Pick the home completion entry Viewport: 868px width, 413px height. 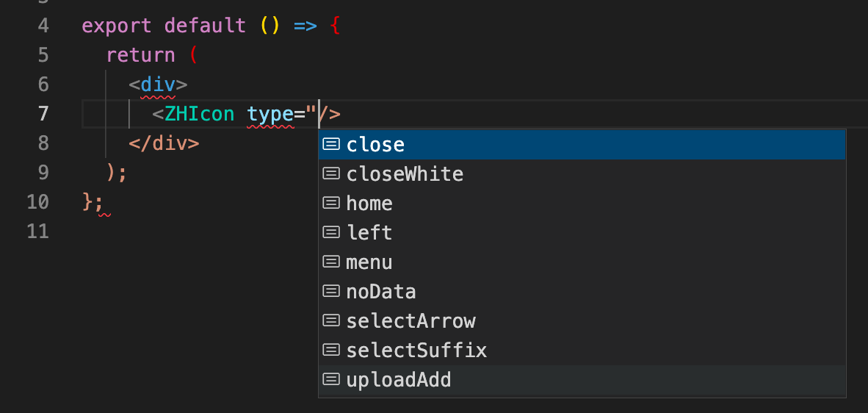click(x=369, y=204)
